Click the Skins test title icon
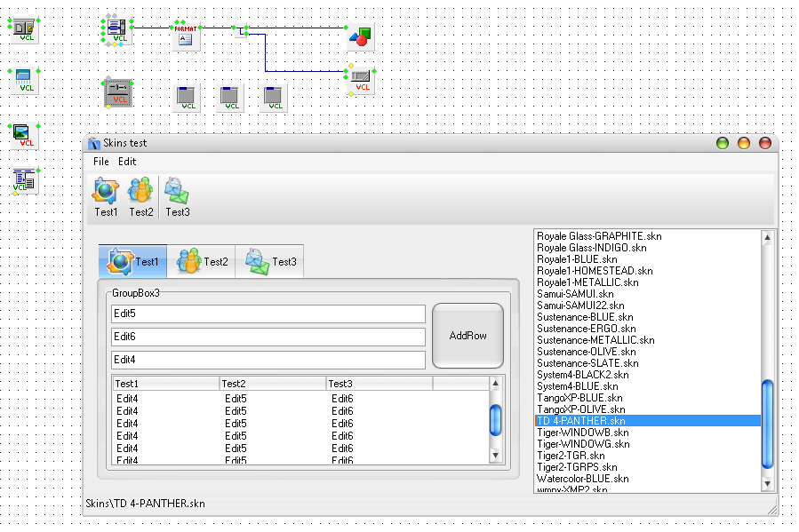Screen dimensions: 799x532 93,143
